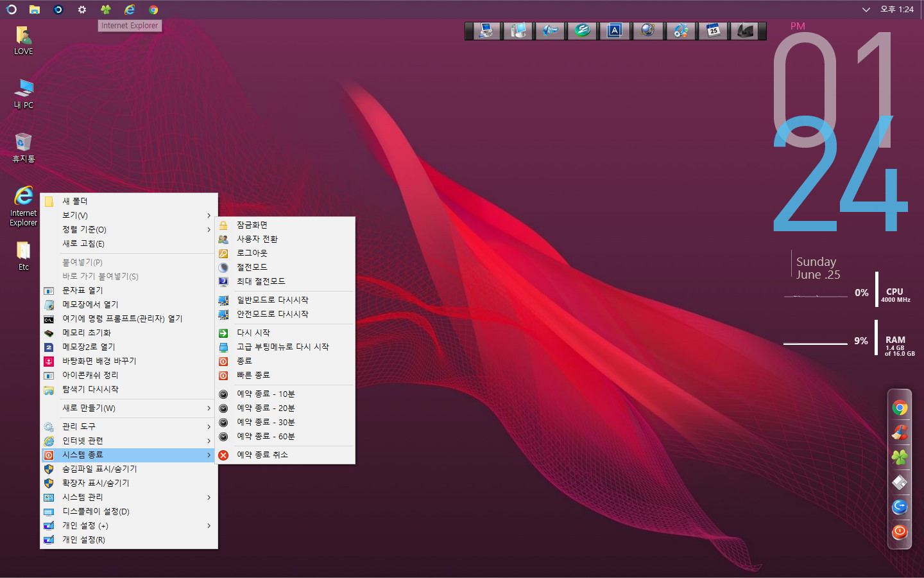Select 최대 절전모드 in submenu
Screen dimensions: 924x578
[286, 281]
